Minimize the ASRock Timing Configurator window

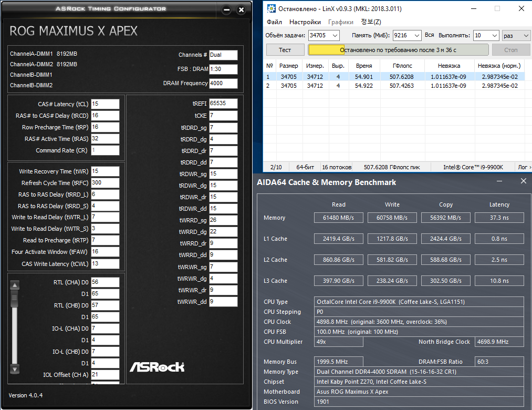click(x=227, y=10)
